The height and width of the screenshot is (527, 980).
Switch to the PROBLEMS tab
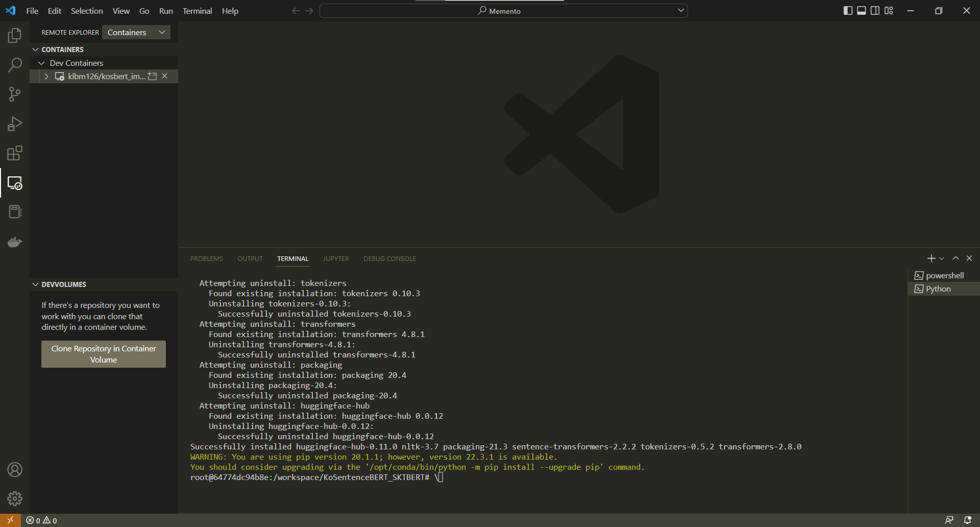coord(207,259)
